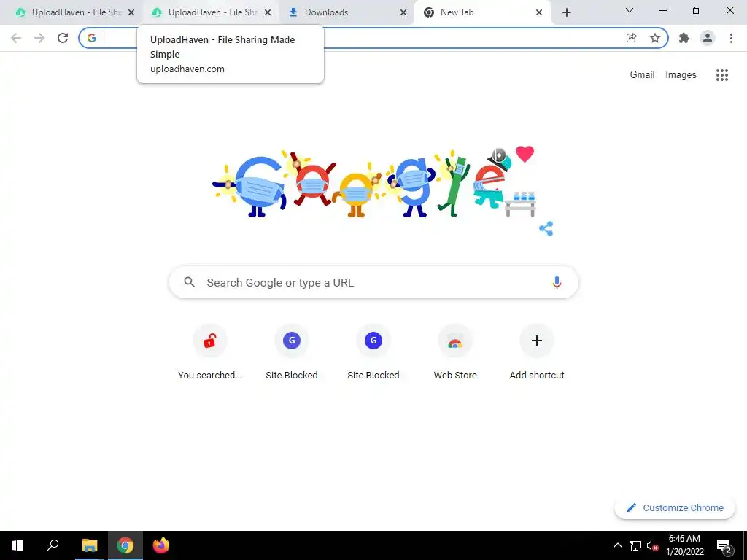Open the Chrome three-dot menu
This screenshot has width=747, height=560.
coord(731,38)
